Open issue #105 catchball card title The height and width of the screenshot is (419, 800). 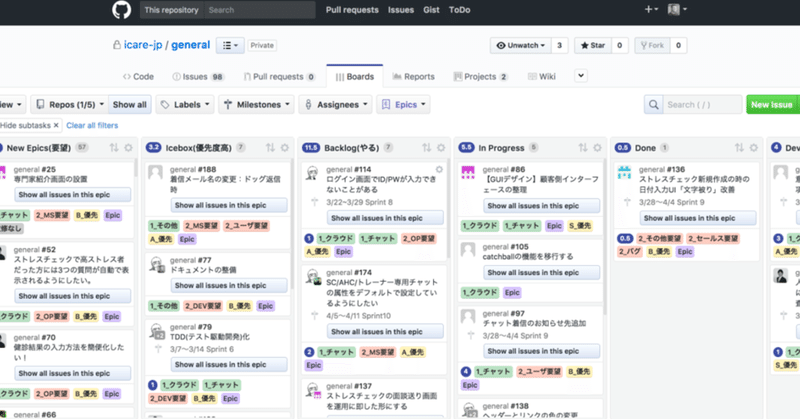coord(528,256)
